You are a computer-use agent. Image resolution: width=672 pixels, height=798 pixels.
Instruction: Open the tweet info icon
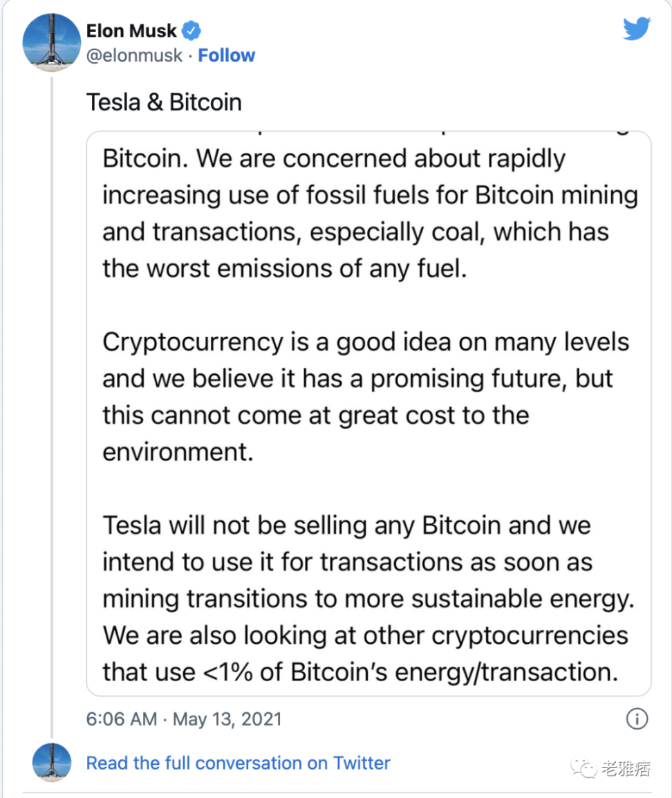pos(637,718)
